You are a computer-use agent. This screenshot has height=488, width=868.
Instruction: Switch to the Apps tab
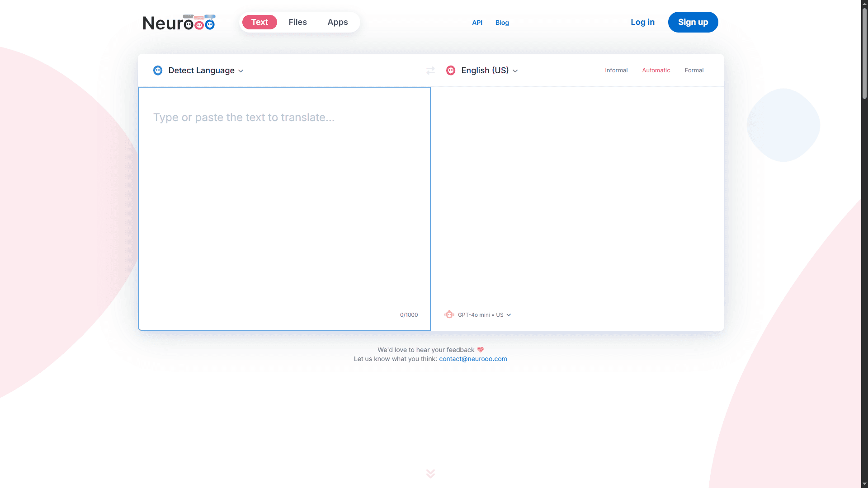(337, 22)
